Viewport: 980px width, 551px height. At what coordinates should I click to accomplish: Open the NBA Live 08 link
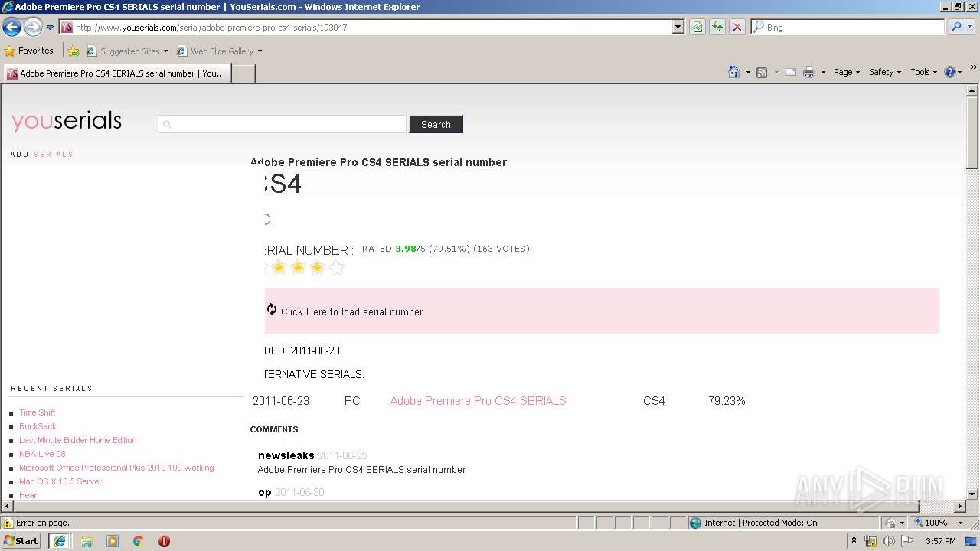point(42,454)
